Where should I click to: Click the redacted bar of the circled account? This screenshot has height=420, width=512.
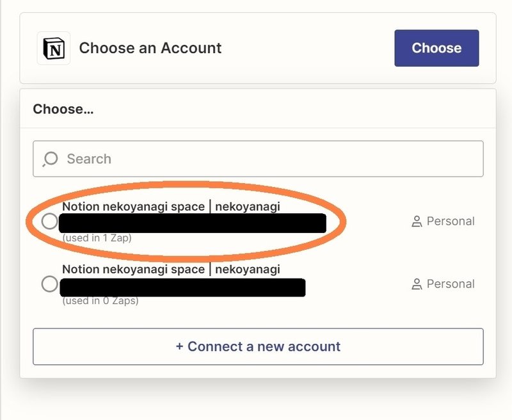193,223
